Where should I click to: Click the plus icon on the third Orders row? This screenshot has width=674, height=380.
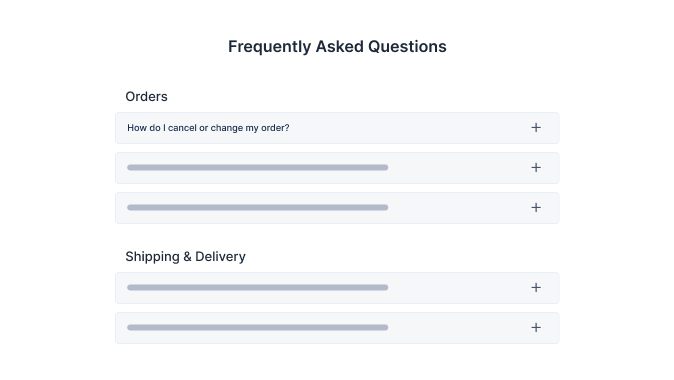(x=536, y=208)
